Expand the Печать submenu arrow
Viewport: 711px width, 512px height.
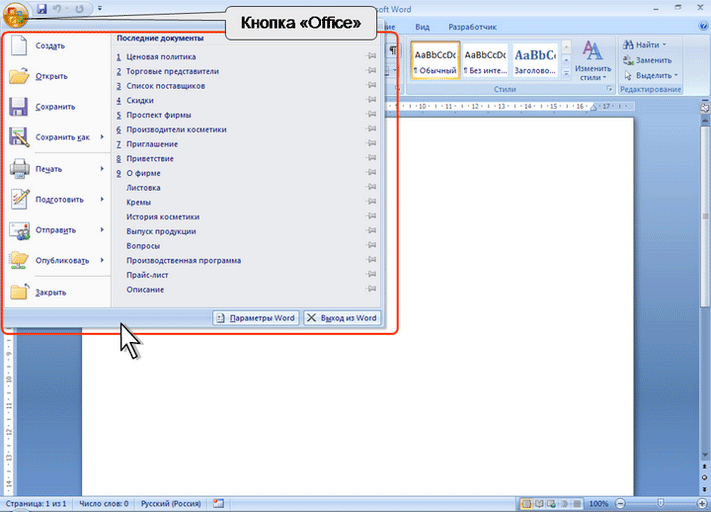coord(102,169)
